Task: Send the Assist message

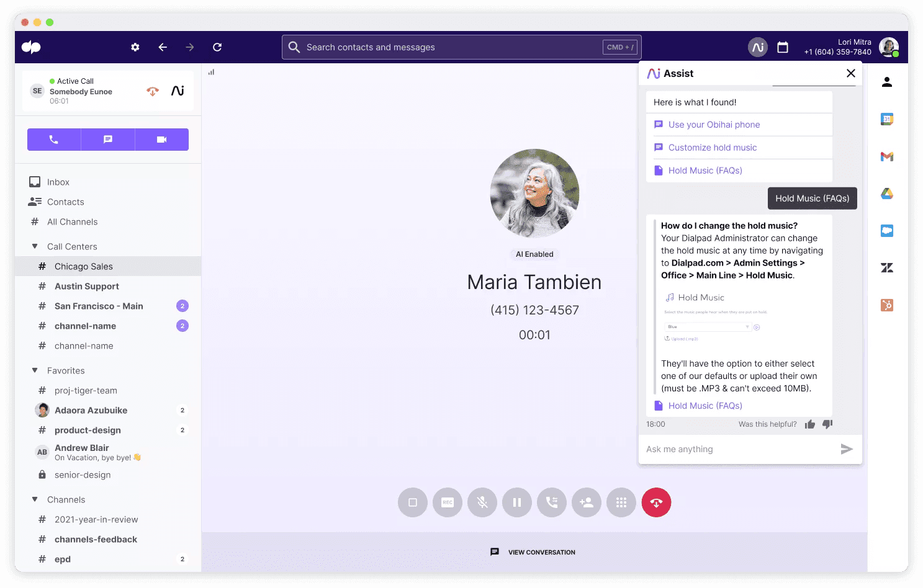Action: tap(847, 449)
